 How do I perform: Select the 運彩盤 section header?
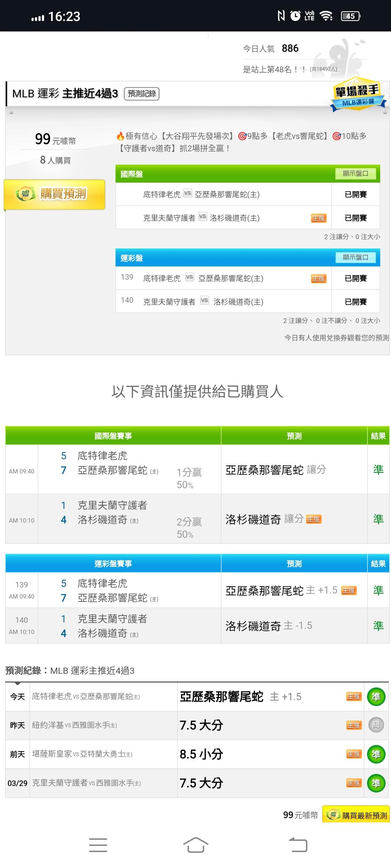coord(248,258)
